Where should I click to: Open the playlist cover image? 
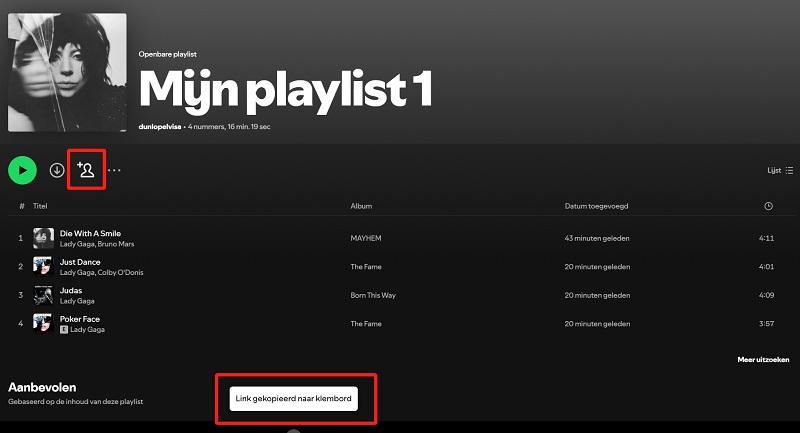67,72
